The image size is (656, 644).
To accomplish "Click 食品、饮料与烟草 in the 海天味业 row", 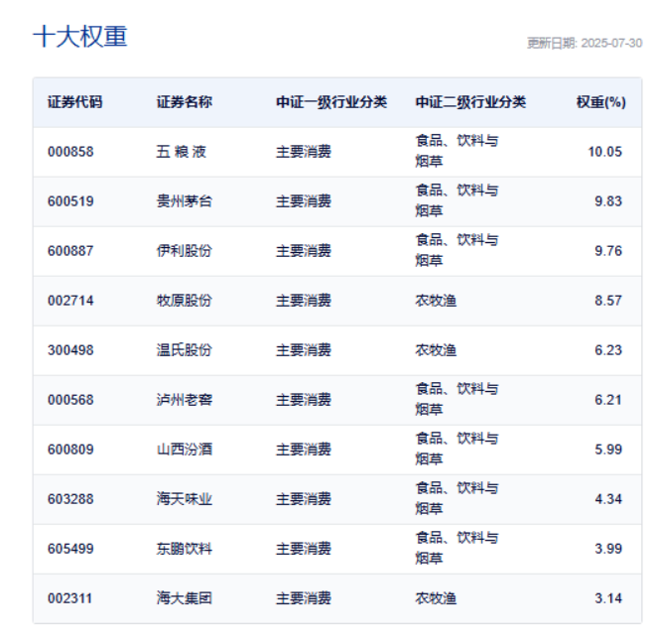I will [457, 498].
